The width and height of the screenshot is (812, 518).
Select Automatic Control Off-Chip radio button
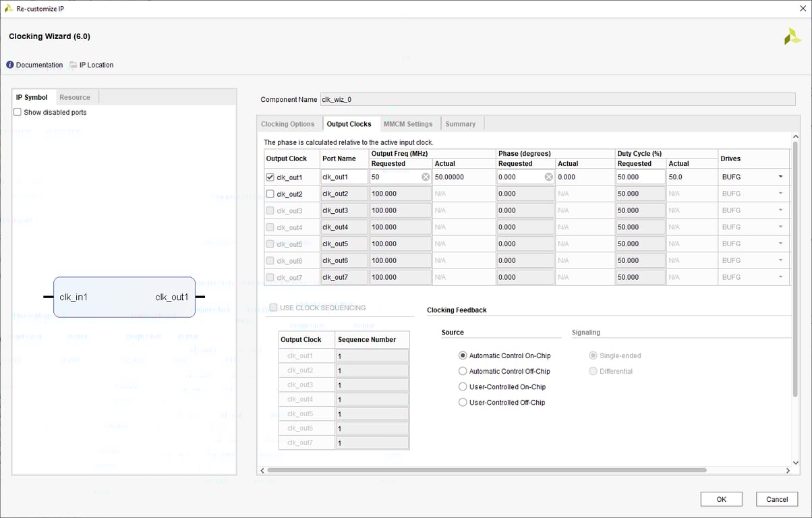point(463,371)
